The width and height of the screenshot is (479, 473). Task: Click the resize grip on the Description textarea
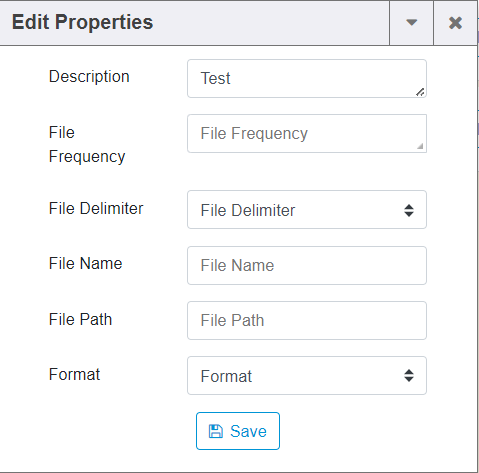[x=420, y=92]
